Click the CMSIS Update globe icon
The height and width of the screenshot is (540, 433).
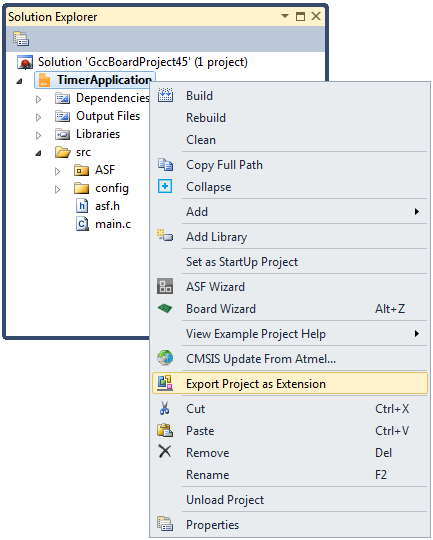(x=165, y=358)
